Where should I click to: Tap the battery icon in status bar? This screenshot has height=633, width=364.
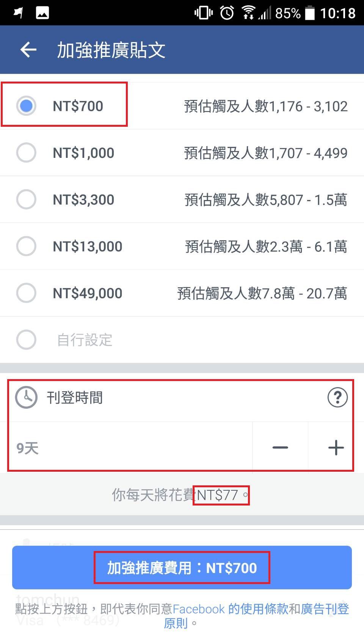pos(310,13)
